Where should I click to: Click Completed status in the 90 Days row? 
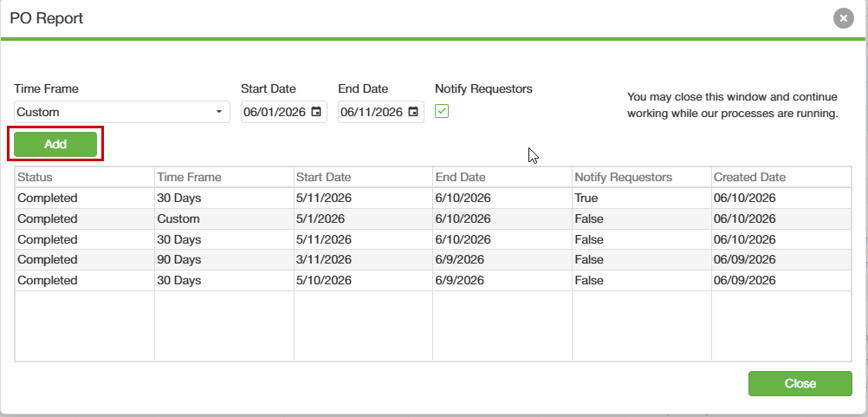coord(85,260)
